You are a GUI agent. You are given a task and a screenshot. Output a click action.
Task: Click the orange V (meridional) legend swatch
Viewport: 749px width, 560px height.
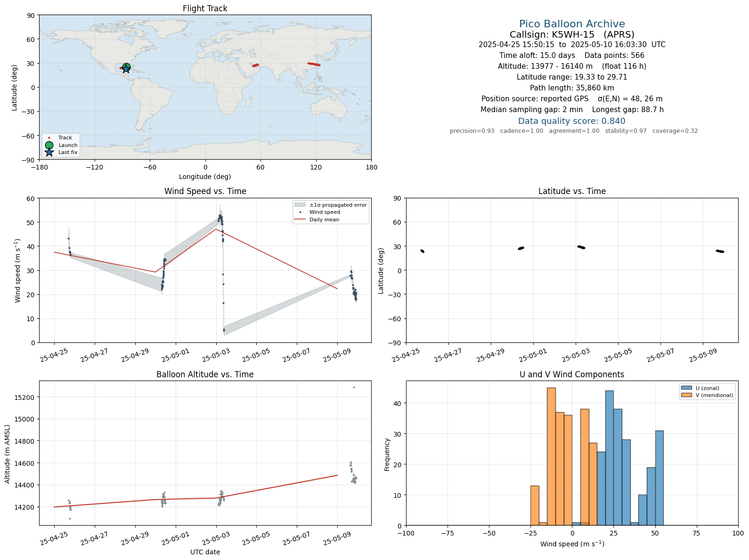pyautogui.click(x=686, y=395)
